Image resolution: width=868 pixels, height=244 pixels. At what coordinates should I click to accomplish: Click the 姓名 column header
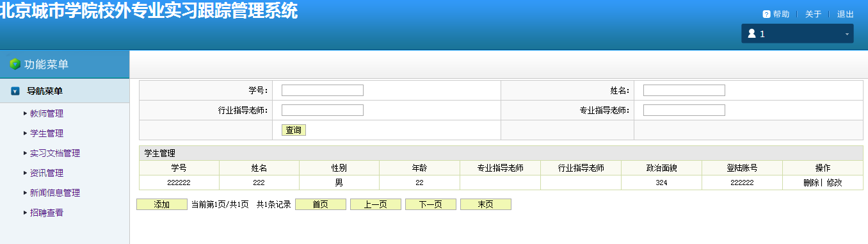tap(259, 168)
